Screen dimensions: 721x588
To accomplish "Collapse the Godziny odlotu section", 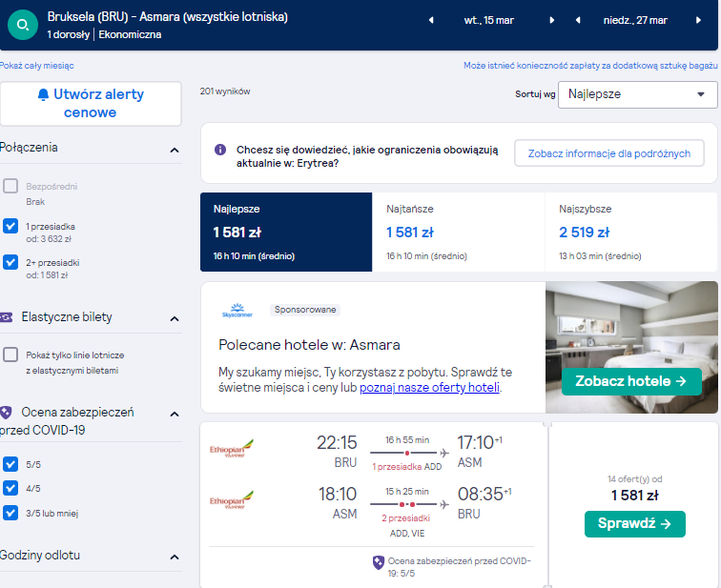I will pyautogui.click(x=175, y=558).
